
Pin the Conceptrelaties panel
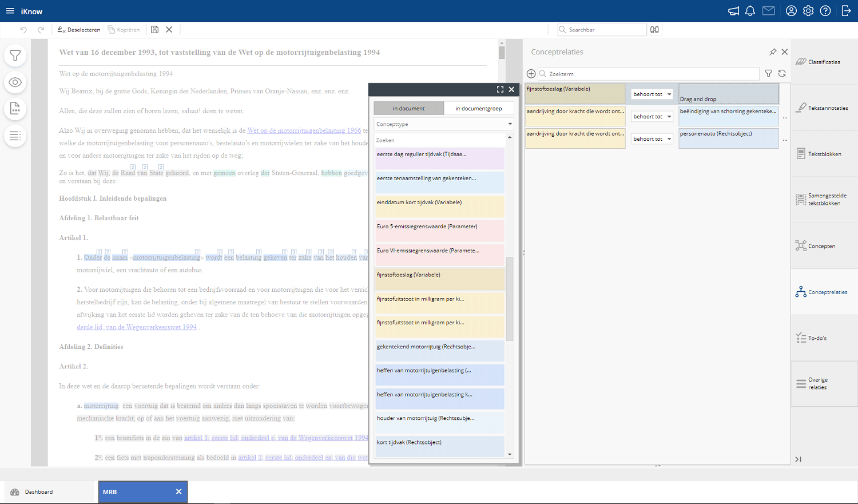pyautogui.click(x=773, y=52)
